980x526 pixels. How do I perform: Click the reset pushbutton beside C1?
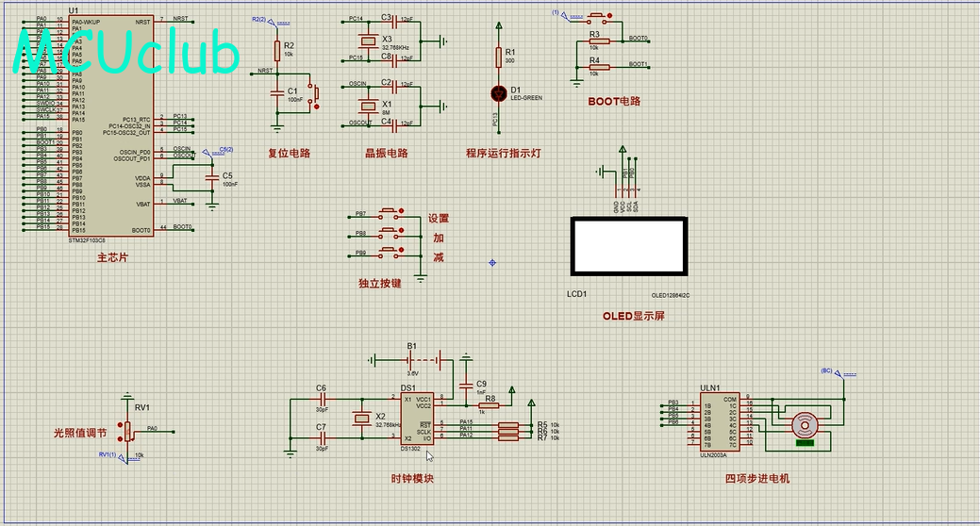pyautogui.click(x=314, y=93)
